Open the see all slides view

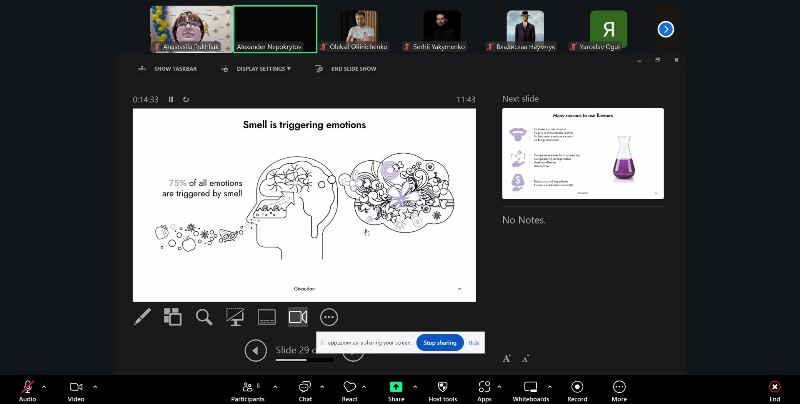pos(173,317)
